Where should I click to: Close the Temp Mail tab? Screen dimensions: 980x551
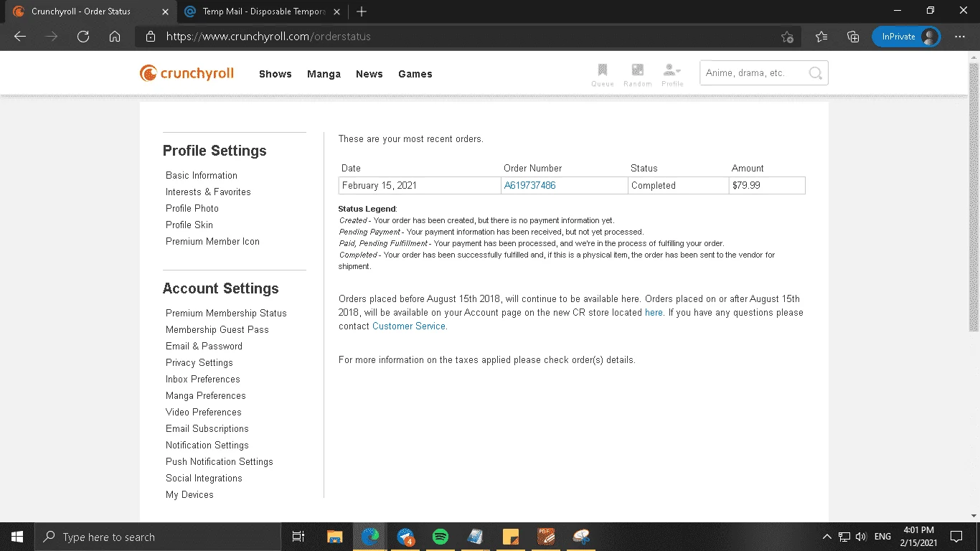(336, 11)
